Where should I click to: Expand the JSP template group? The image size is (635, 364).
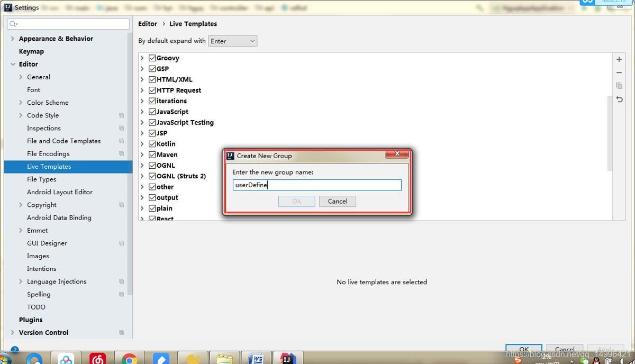coord(142,133)
